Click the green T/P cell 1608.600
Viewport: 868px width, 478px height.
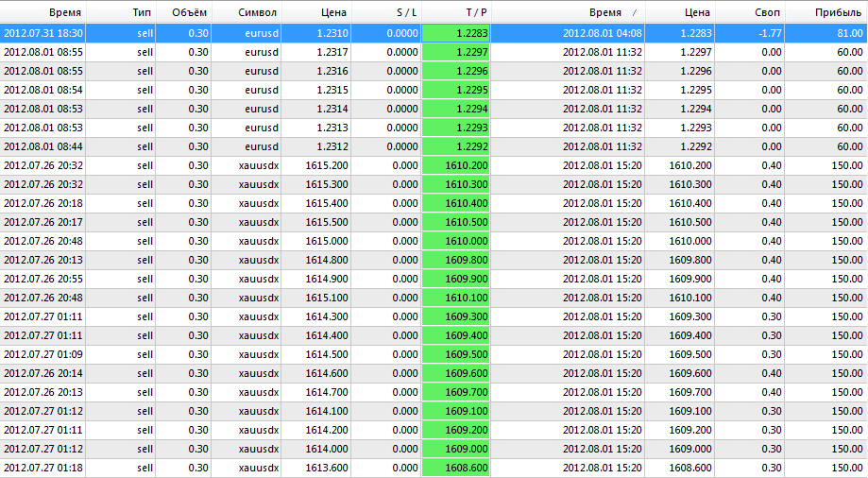(456, 468)
